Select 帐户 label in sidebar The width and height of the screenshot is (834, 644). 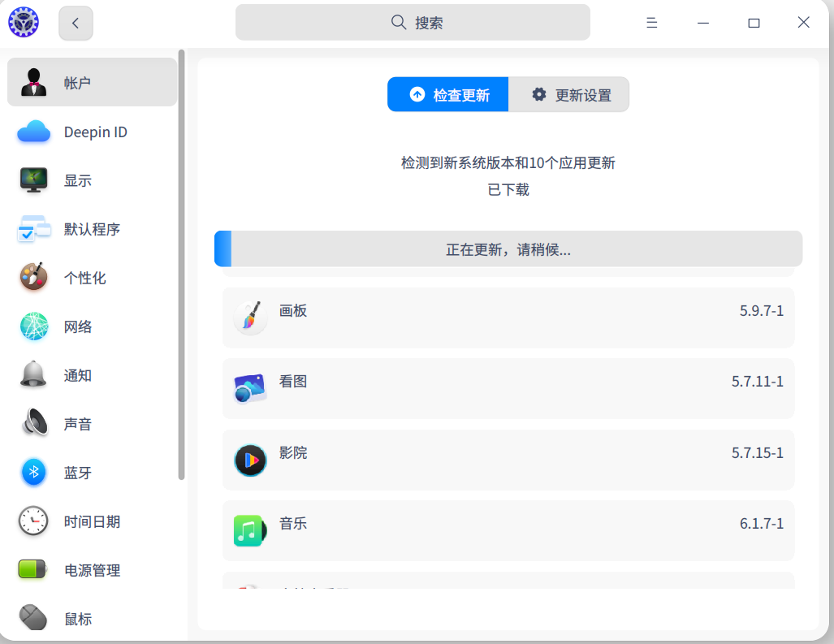coord(78,83)
